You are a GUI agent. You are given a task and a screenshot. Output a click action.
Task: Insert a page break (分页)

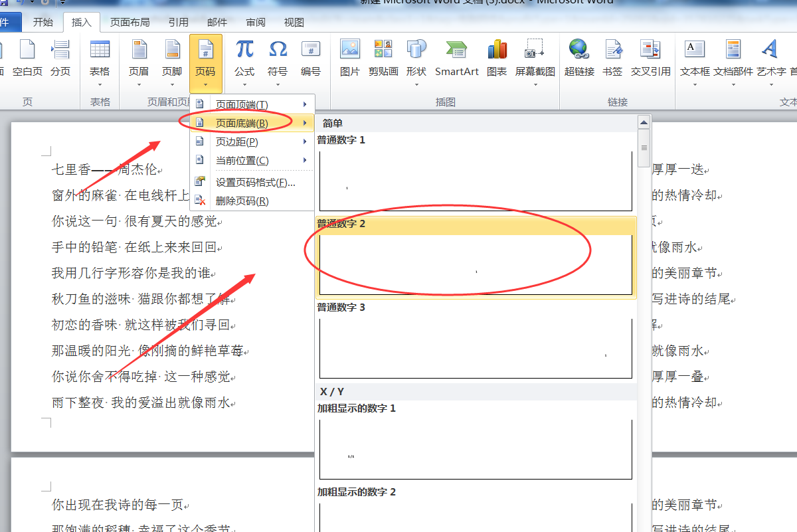coord(60,58)
